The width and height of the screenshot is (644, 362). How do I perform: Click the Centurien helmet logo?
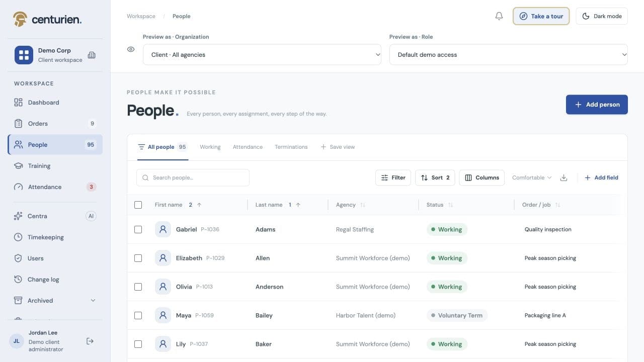tap(20, 19)
